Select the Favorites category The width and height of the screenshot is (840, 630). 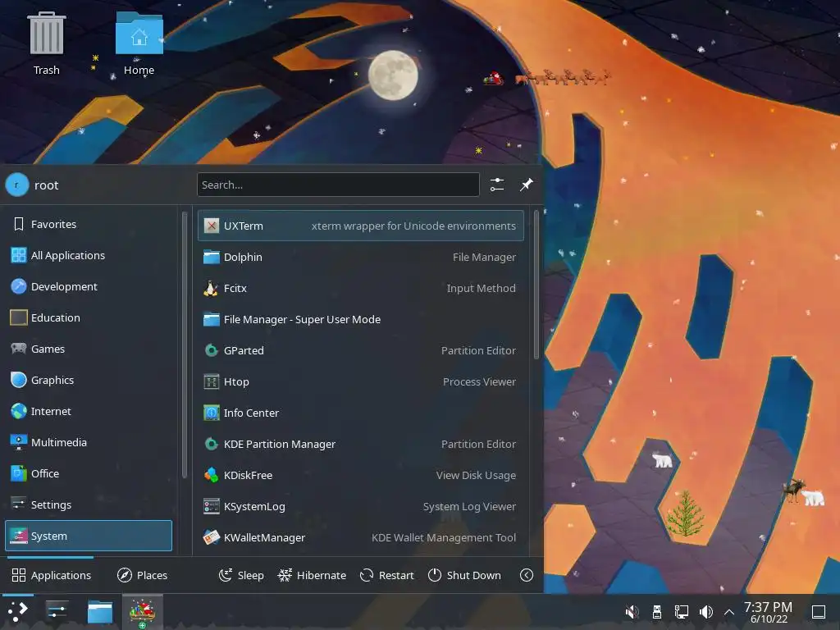point(89,224)
